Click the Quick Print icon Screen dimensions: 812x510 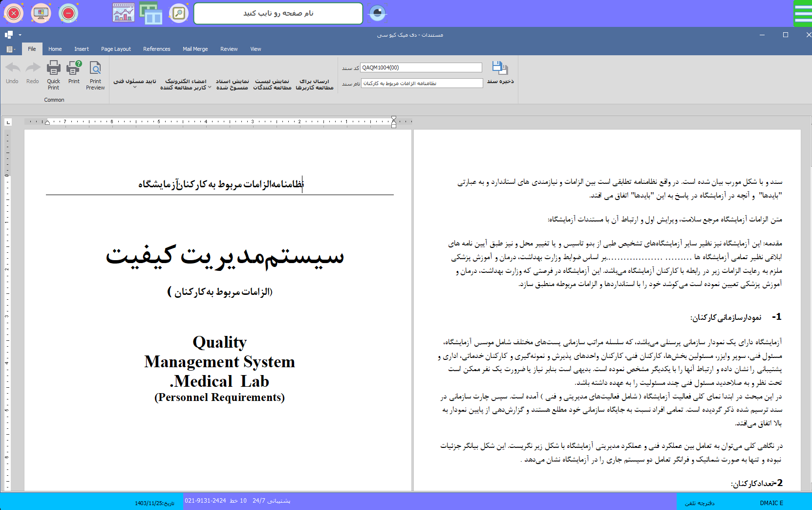[x=53, y=68]
